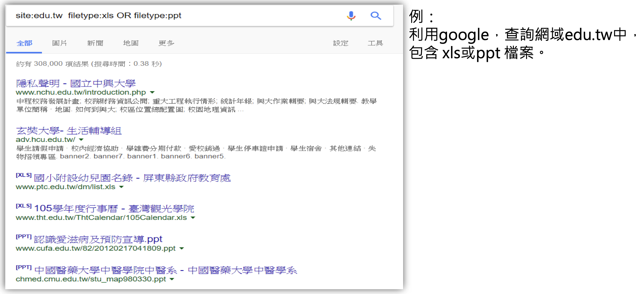Screen dimensions: 644x294
Task: Open 設定 (Settings) options
Action: pos(341,43)
